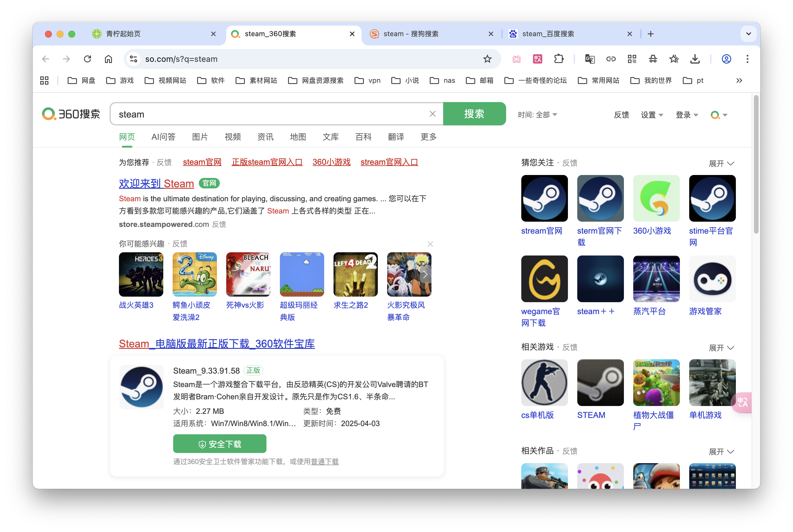Open the 时间:全部 filter dropdown
This screenshot has width=793, height=532.
538,114
